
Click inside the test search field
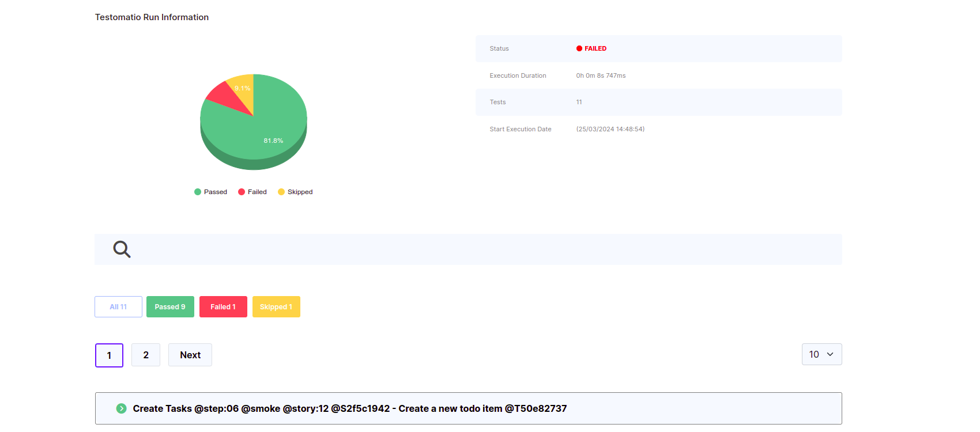click(484, 249)
